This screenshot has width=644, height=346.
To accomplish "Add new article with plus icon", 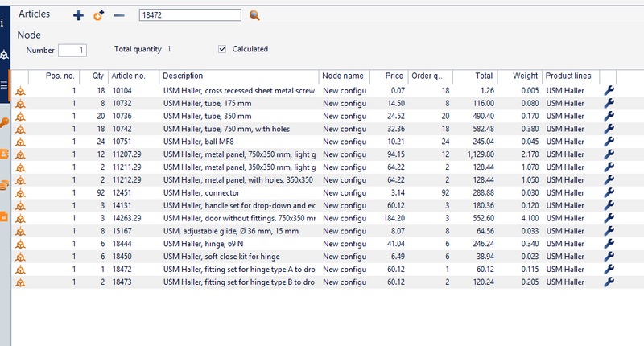I will pos(78,15).
